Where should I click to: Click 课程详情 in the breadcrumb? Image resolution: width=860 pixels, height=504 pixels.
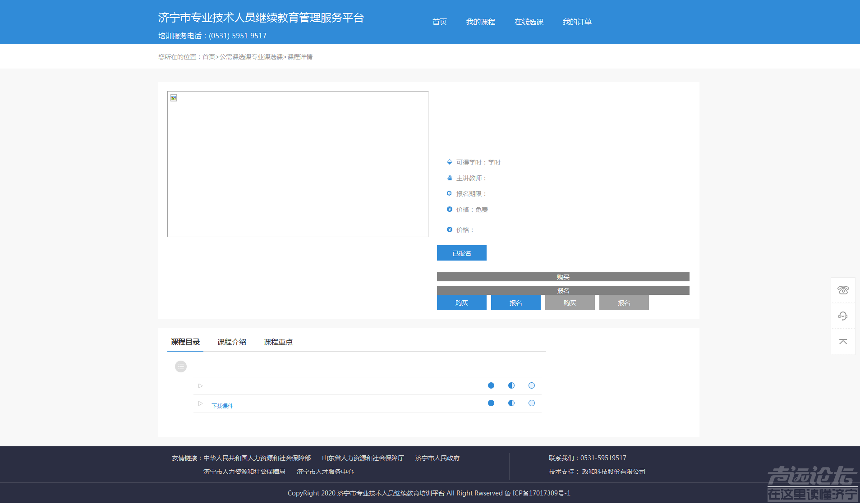pos(300,57)
